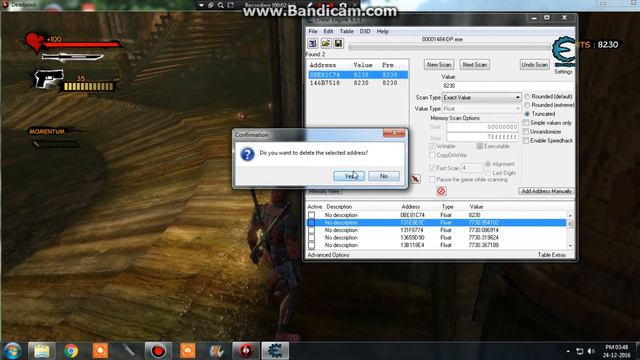Viewport: 640px width, 360px height.
Task: Select the Alignment radio button
Action: click(x=488, y=164)
